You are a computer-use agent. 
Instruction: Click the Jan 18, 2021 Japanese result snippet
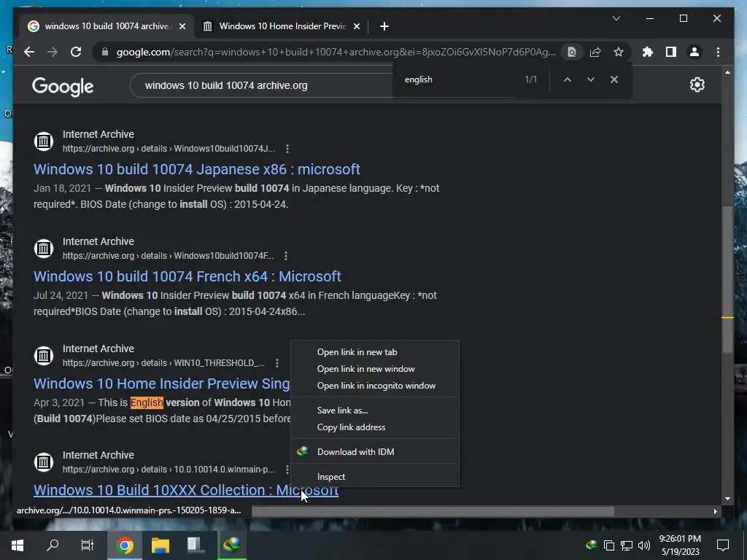(x=236, y=196)
